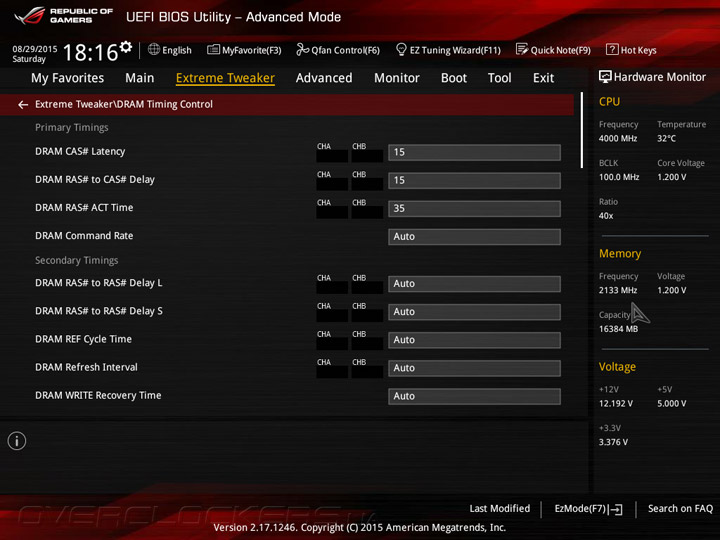Click the +12V reading 12.192 V
This screenshot has height=540, width=720.
point(616,403)
